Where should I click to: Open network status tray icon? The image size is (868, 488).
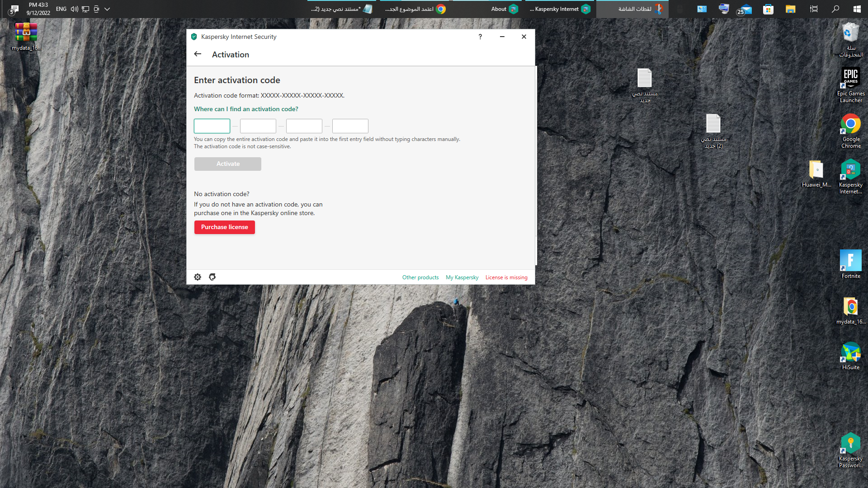[x=85, y=9]
